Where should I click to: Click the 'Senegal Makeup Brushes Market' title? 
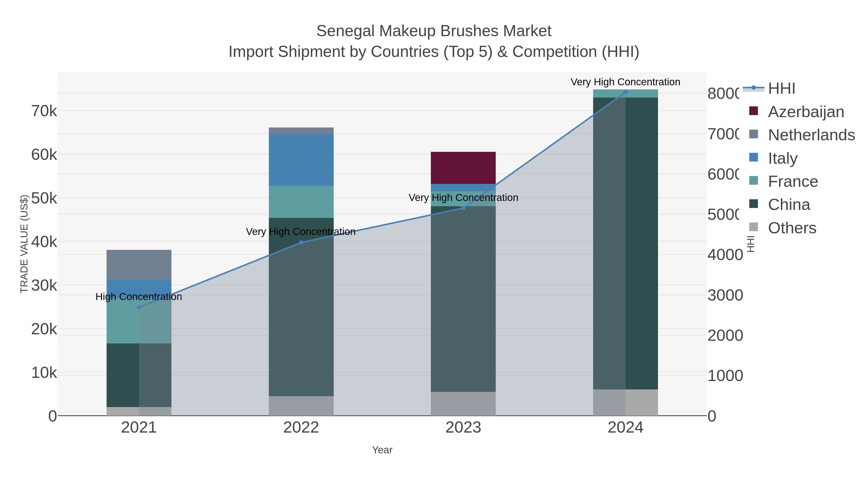coord(434,31)
